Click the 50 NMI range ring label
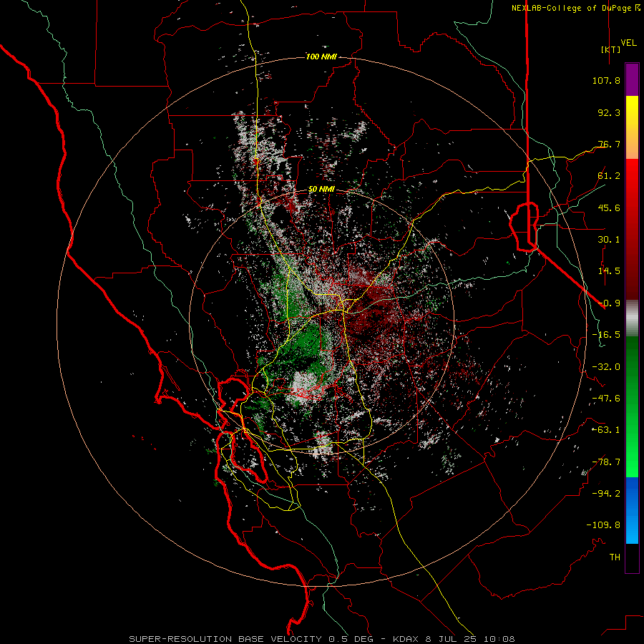Viewport: 644px width, 644px height. (321, 190)
